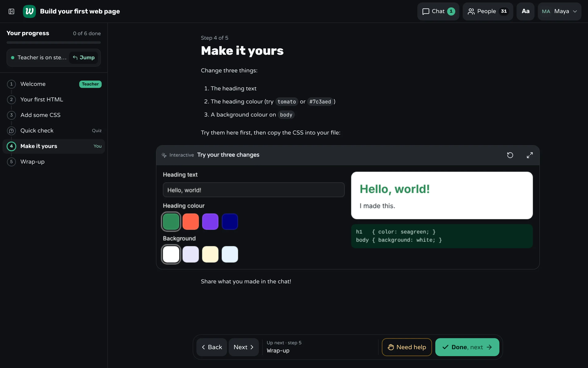588x368 pixels.
Task: Click the 31 people count badge
Action: [504, 11]
